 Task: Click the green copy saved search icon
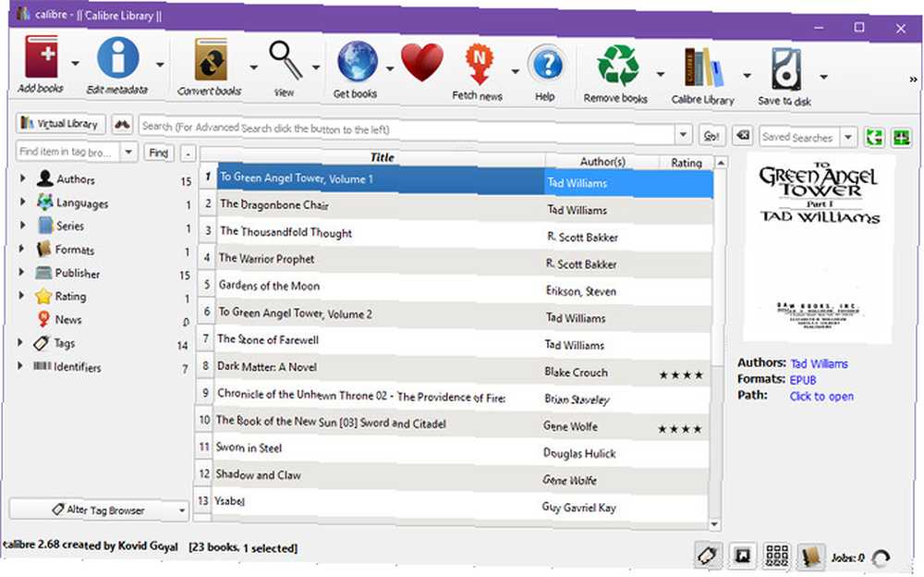874,138
